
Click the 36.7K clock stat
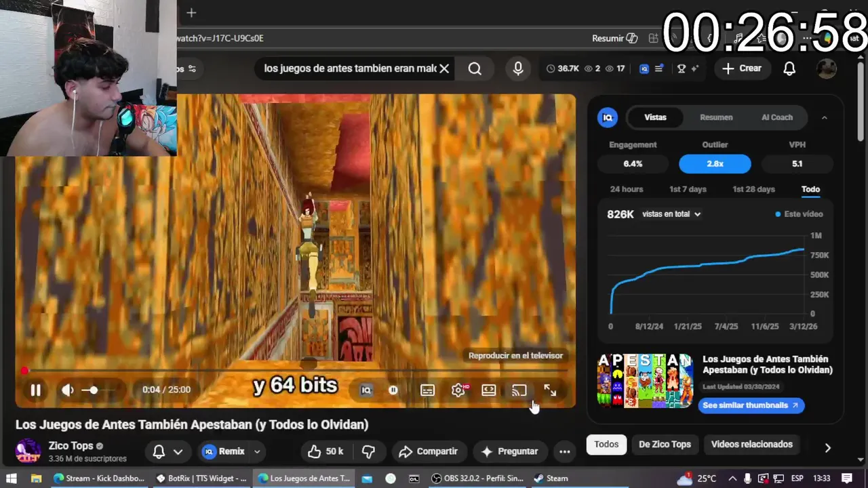pyautogui.click(x=563, y=68)
